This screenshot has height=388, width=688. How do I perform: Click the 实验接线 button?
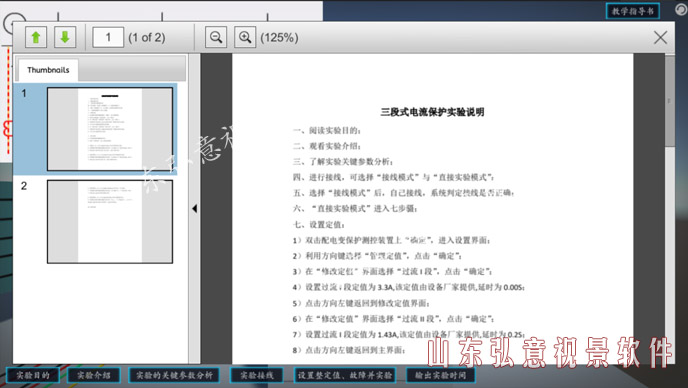click(257, 375)
